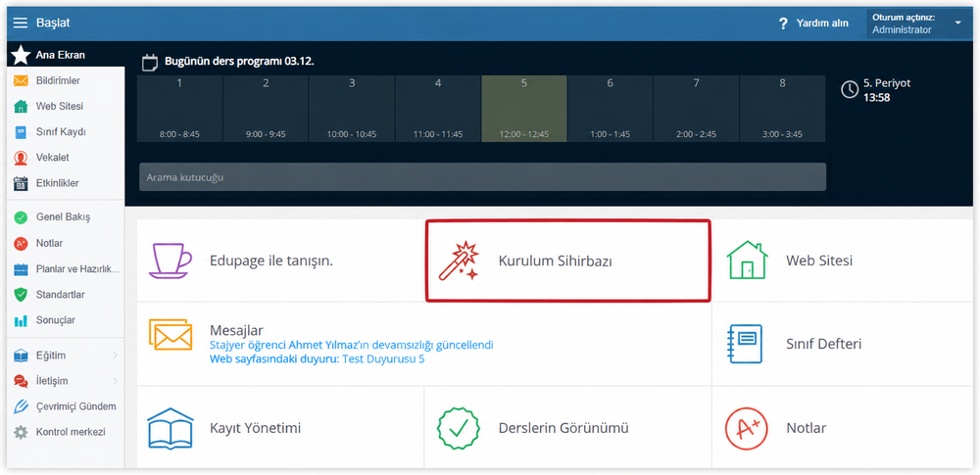Click the Arama kutucuğu search field
Screen dimensions: 980x475
(x=482, y=177)
